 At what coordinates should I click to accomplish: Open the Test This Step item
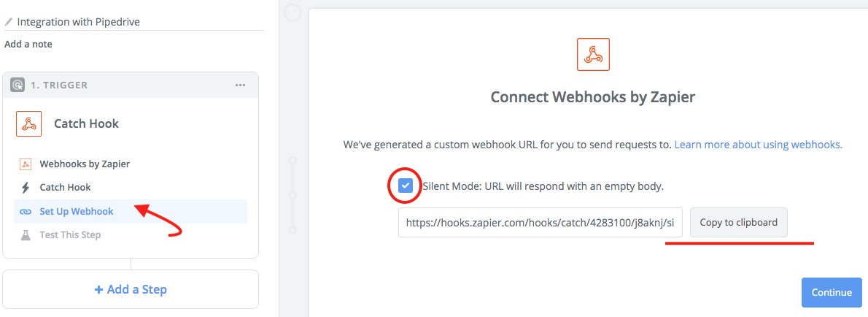pos(70,234)
